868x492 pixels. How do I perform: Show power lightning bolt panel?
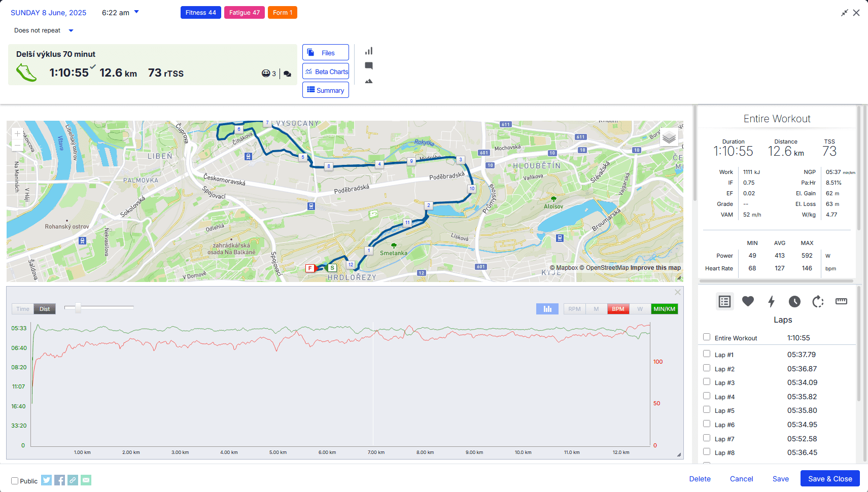click(x=771, y=301)
